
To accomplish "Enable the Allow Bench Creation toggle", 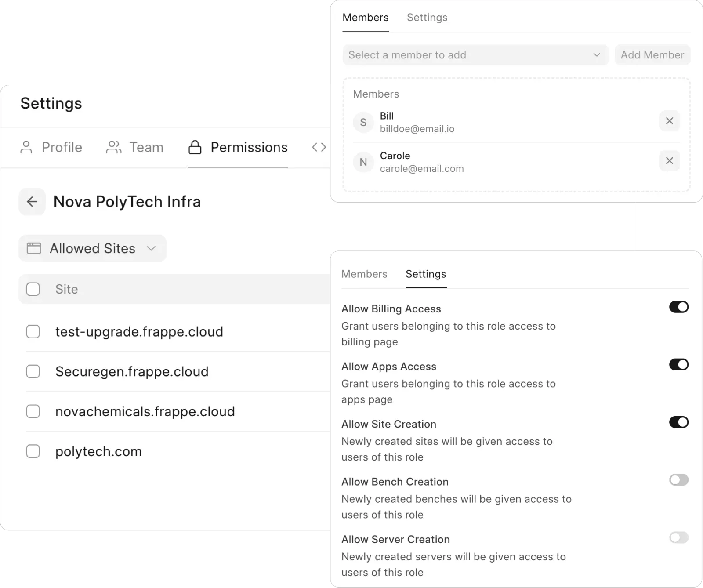I will [x=678, y=480].
